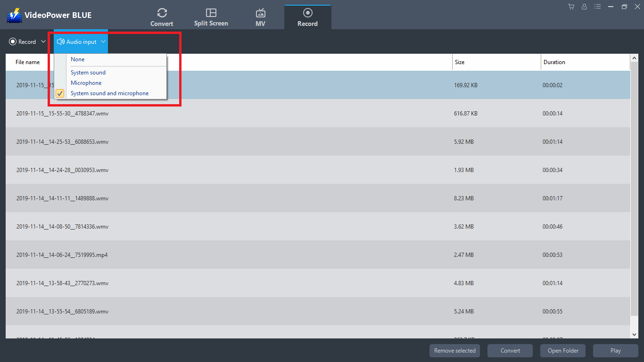
Task: Select the recording named 2019-11-14__14-06-24__7519995.mp4
Action: pos(60,255)
